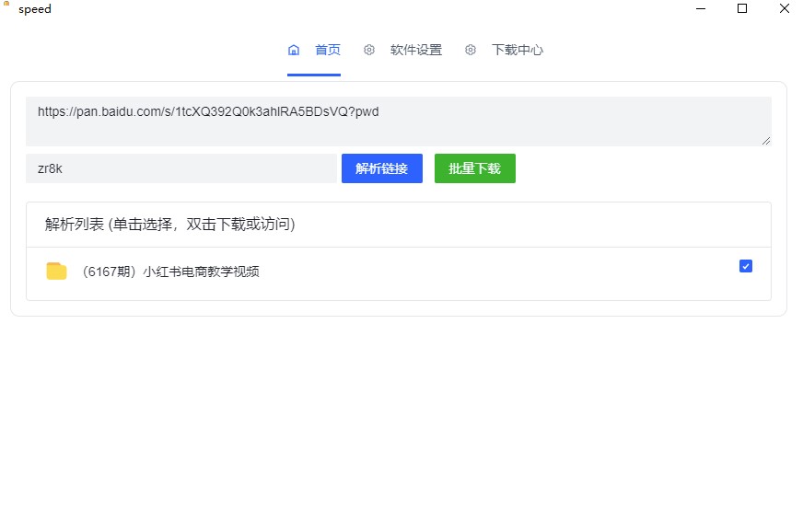803x532 pixels.
Task: Click the gear icon next to 下载中心
Action: click(x=471, y=50)
